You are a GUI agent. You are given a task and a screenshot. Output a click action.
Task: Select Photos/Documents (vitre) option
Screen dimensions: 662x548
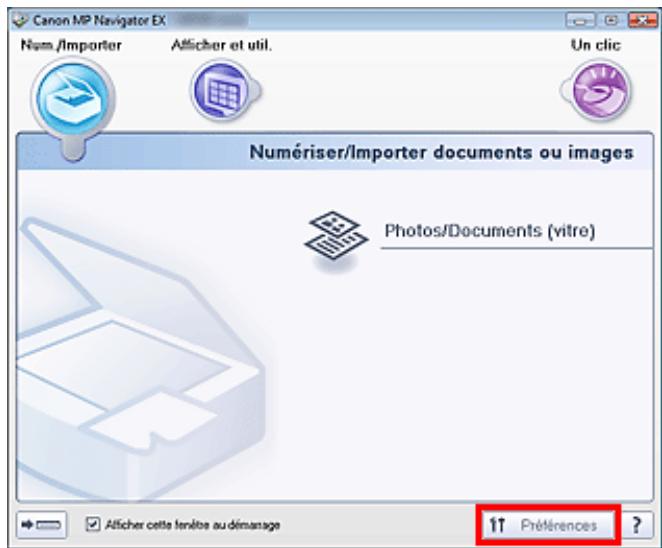[490, 231]
